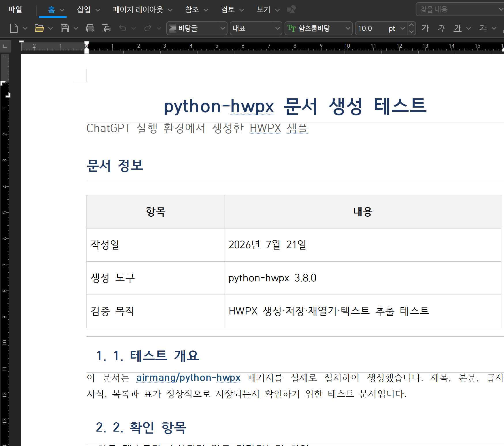
Task: Click the 2. 확인 항목 heading
Action: (141, 427)
